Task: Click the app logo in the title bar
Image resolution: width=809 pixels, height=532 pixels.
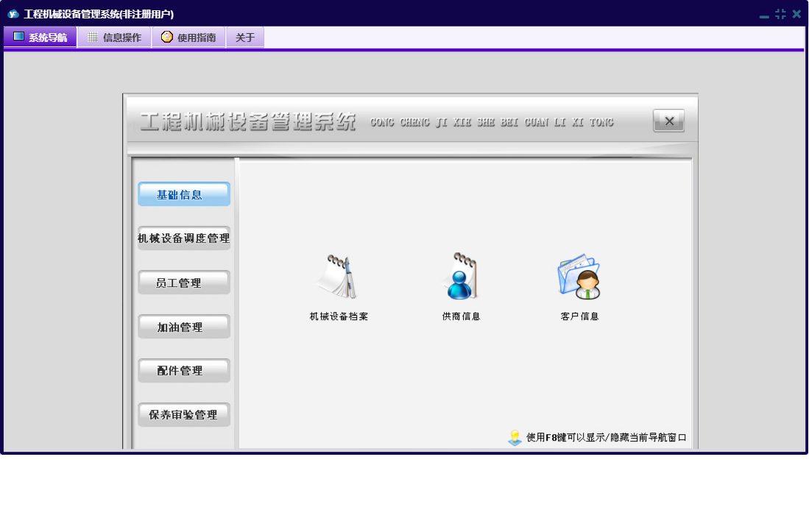Action: pyautogui.click(x=13, y=14)
